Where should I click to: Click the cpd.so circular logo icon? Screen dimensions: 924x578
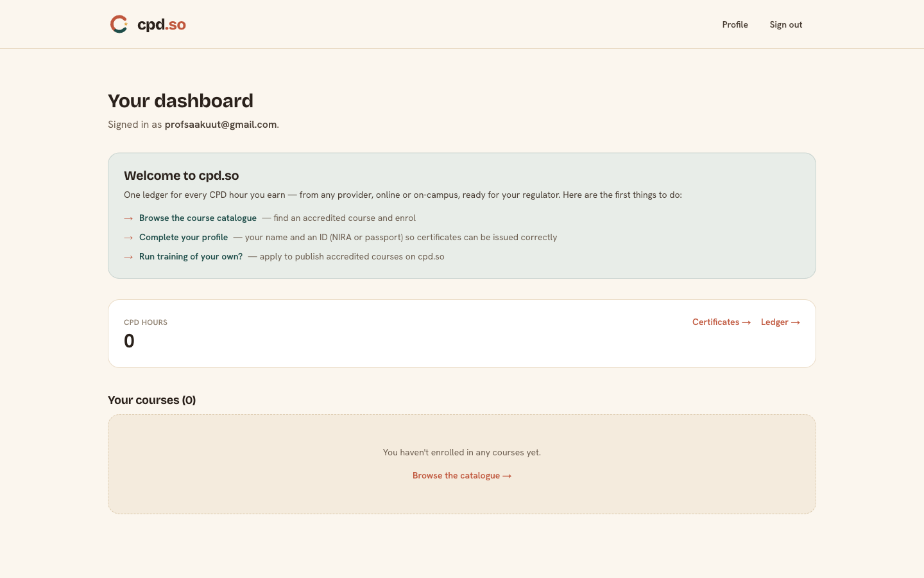(x=119, y=24)
